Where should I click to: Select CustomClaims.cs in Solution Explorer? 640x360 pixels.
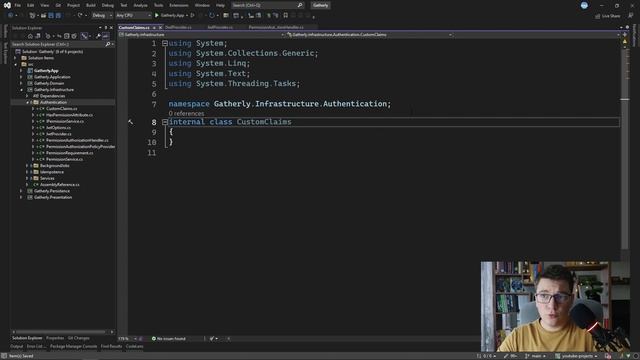coord(62,109)
